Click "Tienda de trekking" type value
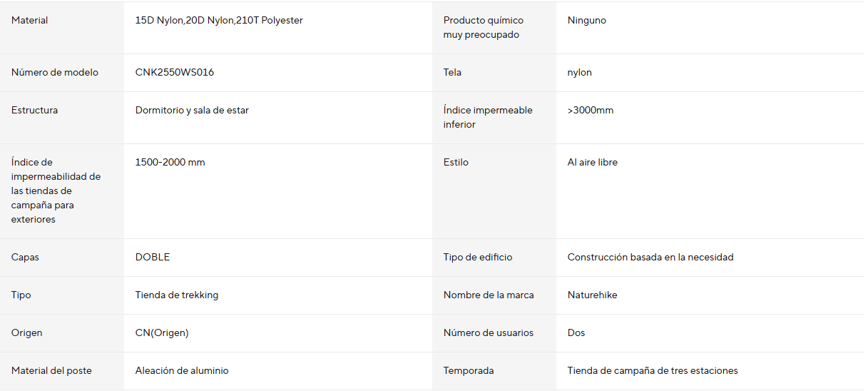This screenshot has height=391, width=868. click(177, 295)
